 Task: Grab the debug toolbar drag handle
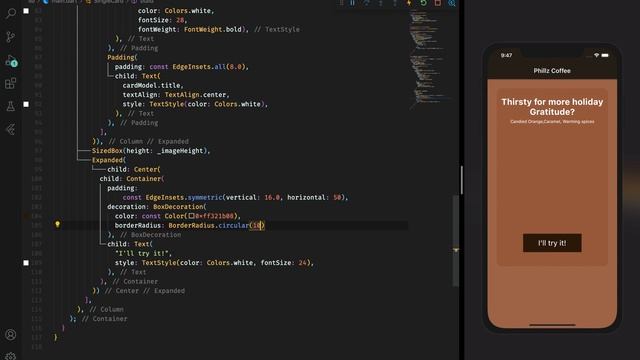point(342,3)
